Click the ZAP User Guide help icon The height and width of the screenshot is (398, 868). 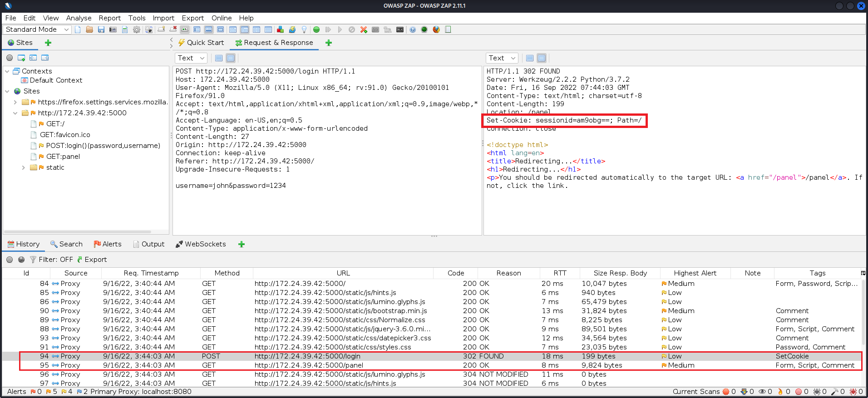click(x=413, y=29)
